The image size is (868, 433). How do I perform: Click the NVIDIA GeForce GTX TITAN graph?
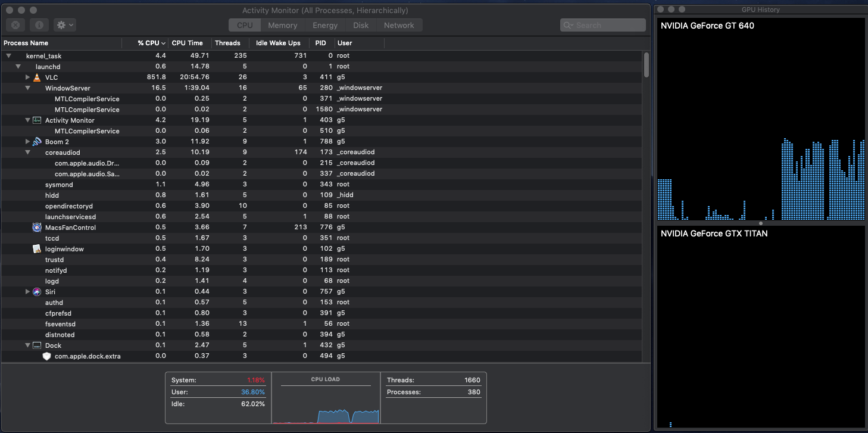(x=761, y=327)
